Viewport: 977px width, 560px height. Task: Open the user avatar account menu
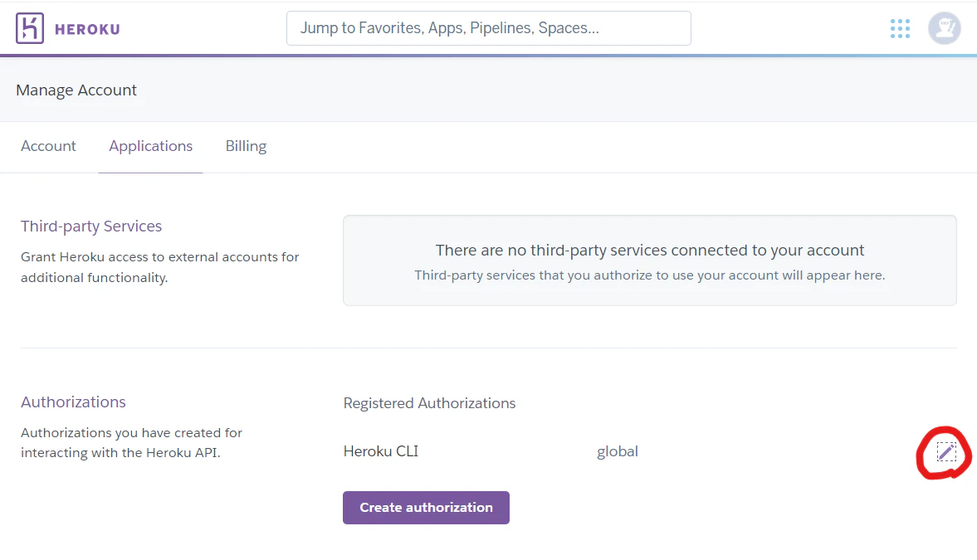945,28
